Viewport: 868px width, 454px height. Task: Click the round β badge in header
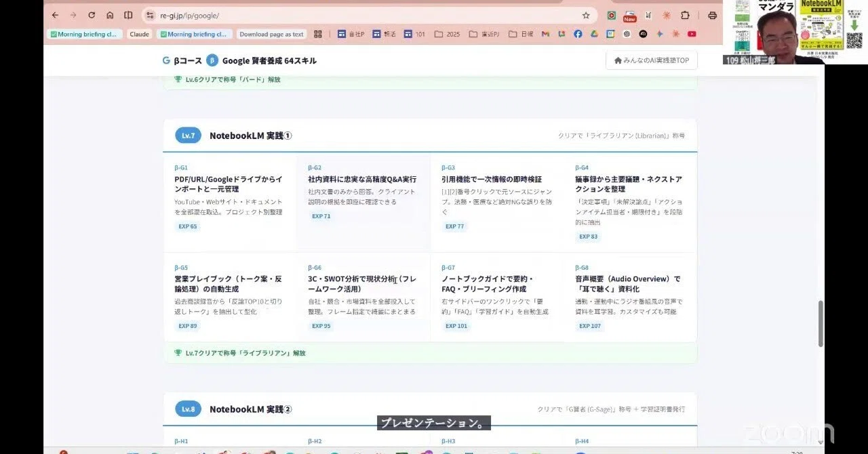[x=212, y=60]
